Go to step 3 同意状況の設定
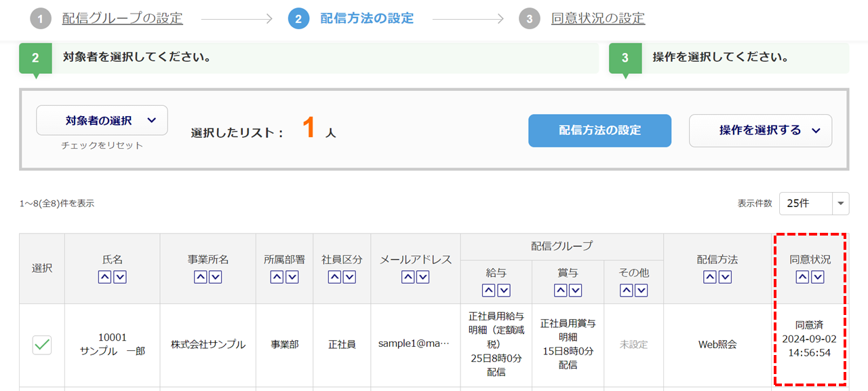This screenshot has width=868, height=391. tap(598, 18)
